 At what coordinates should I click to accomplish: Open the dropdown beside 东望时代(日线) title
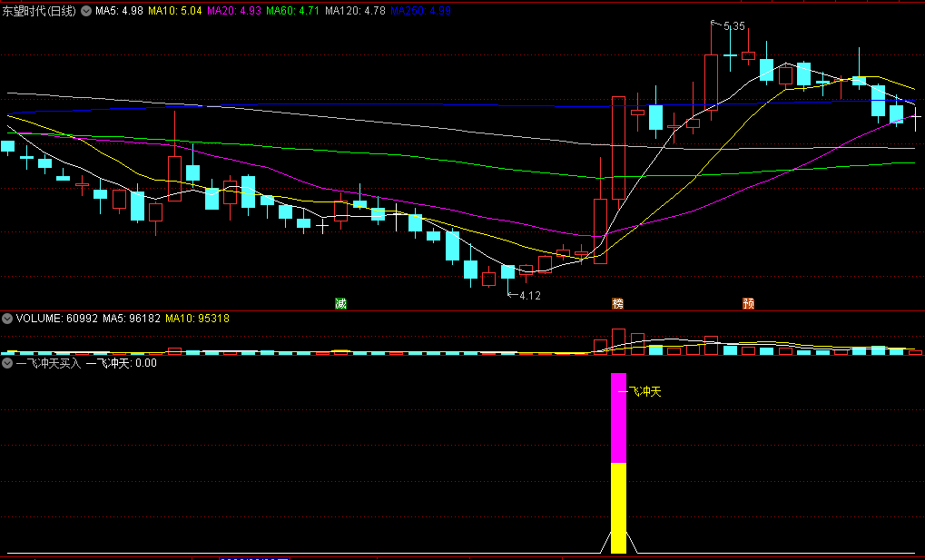86,11
